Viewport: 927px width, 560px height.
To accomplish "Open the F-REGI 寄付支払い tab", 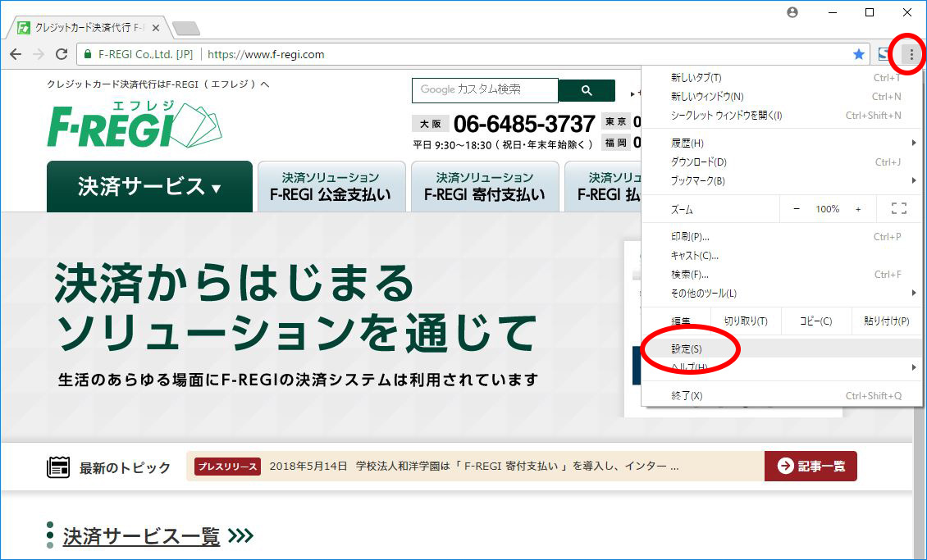I will click(x=485, y=187).
